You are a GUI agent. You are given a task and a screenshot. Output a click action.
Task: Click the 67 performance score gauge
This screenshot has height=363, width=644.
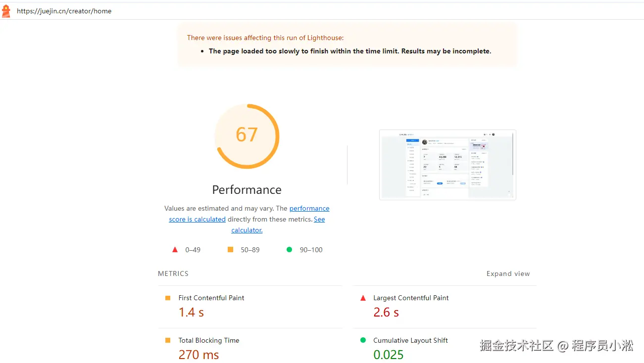[x=247, y=136]
